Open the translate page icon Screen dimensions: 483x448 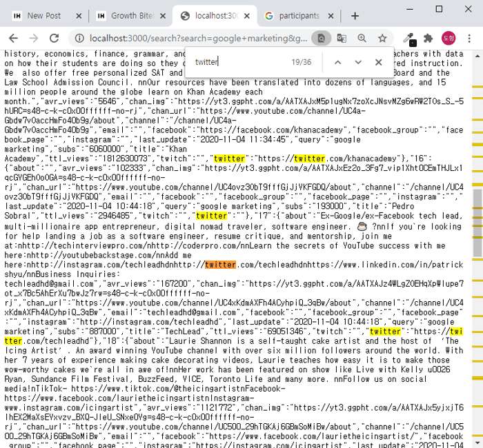click(342, 39)
